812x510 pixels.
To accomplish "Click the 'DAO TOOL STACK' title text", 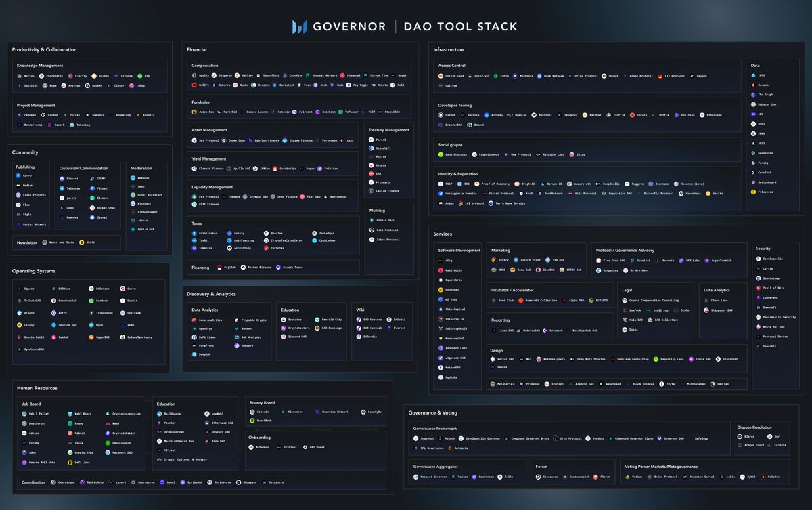I will tap(460, 27).
